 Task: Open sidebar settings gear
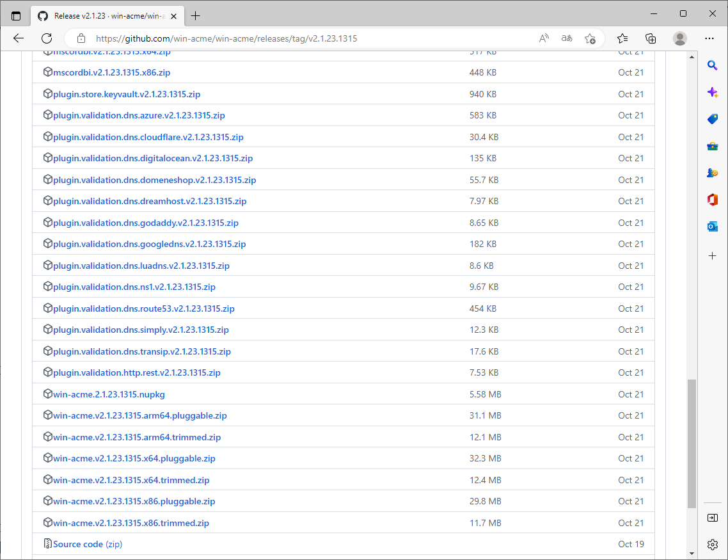713,544
